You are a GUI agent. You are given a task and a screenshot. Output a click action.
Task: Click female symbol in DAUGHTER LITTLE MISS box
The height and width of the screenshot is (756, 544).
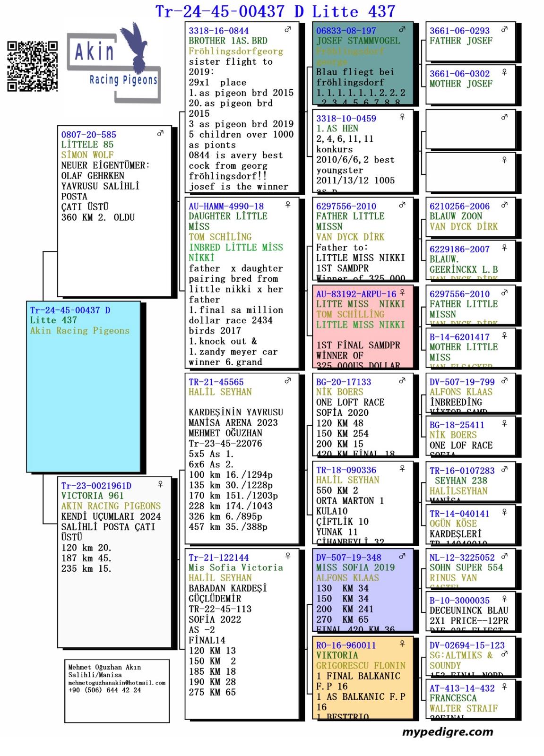(288, 205)
